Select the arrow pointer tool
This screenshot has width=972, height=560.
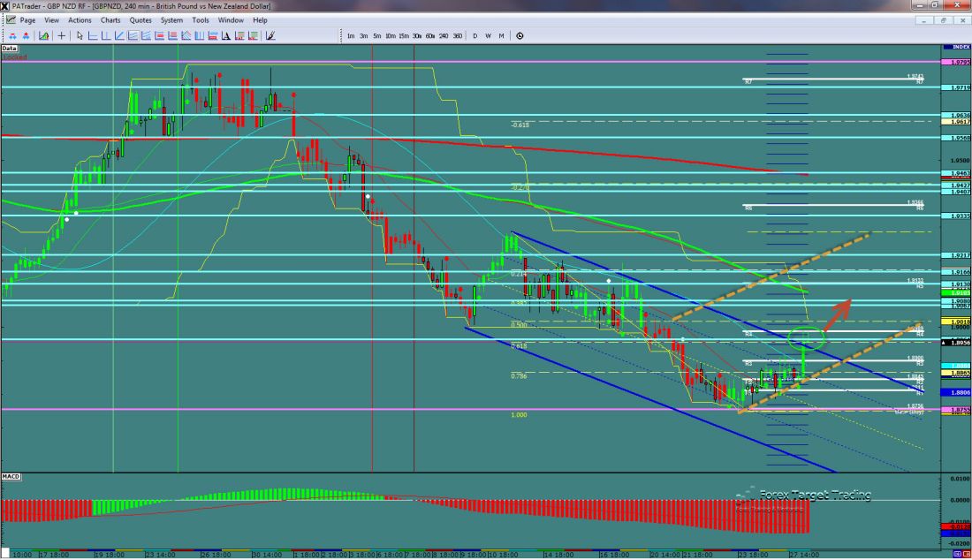tap(80, 36)
